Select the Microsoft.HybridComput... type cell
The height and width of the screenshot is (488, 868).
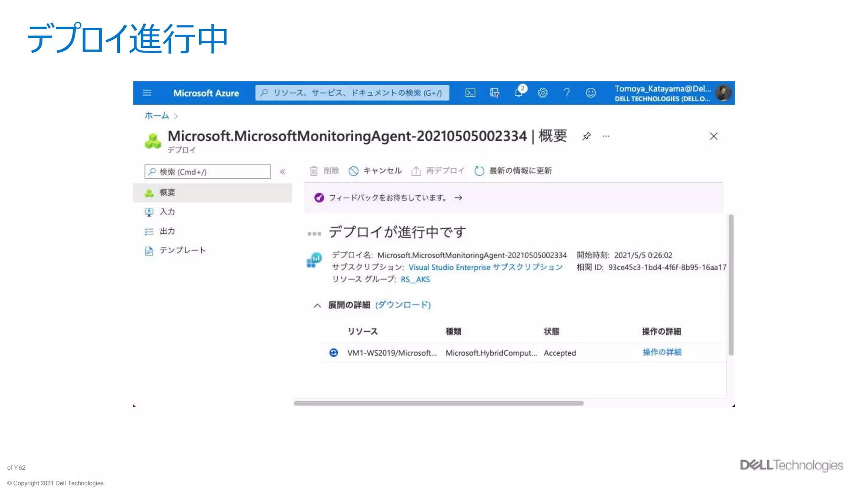[x=491, y=353]
